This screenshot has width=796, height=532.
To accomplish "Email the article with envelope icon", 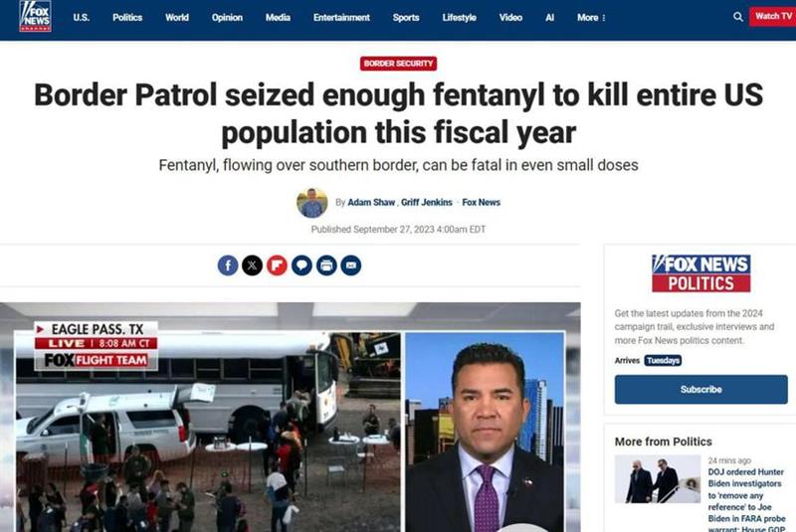I will click(351, 266).
